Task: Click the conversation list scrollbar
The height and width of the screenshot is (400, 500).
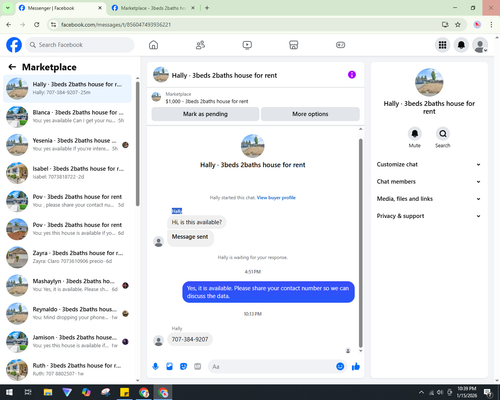Action: (138, 143)
